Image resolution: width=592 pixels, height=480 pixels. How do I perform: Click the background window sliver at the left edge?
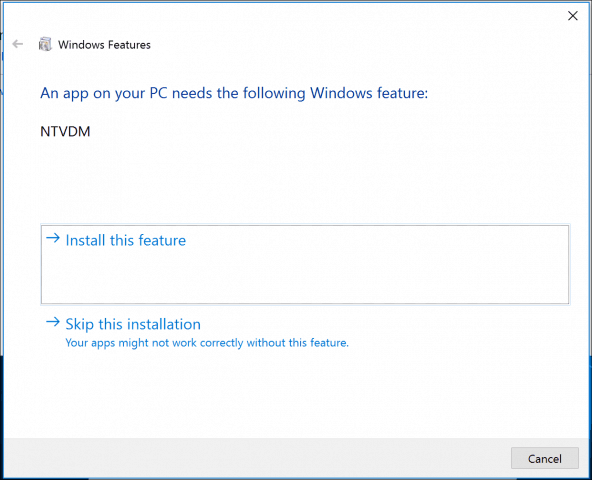point(2,227)
